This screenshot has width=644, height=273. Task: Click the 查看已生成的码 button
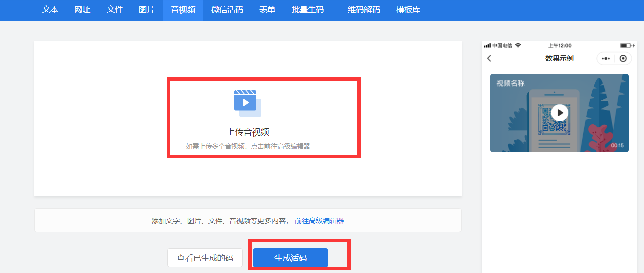click(205, 258)
